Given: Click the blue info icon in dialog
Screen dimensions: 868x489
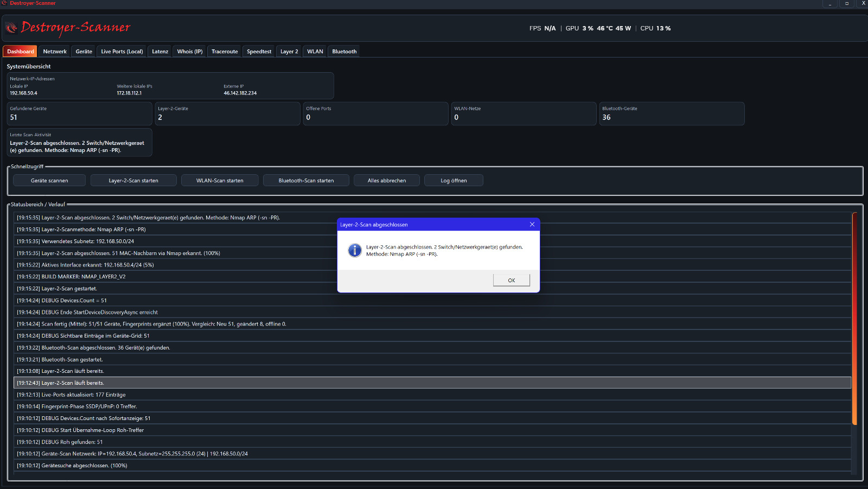Looking at the screenshot, I should coord(355,250).
